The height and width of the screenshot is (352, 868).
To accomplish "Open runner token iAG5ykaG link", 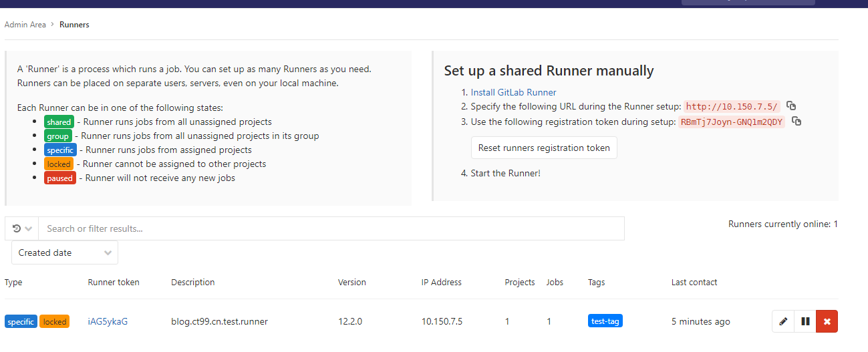I will pos(108,321).
